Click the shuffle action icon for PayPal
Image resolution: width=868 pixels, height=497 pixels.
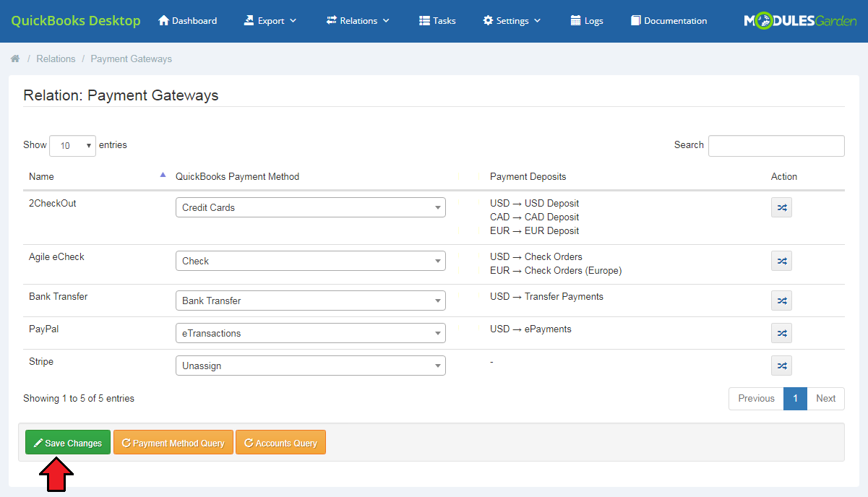click(x=781, y=333)
